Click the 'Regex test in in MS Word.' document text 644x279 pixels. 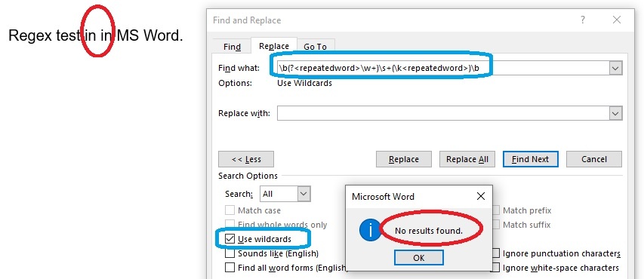pos(95,35)
